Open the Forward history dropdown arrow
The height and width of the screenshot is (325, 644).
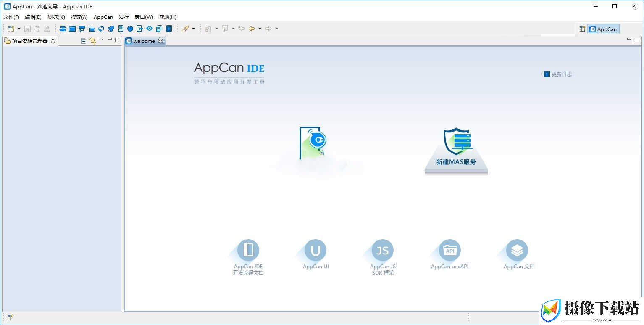(276, 29)
